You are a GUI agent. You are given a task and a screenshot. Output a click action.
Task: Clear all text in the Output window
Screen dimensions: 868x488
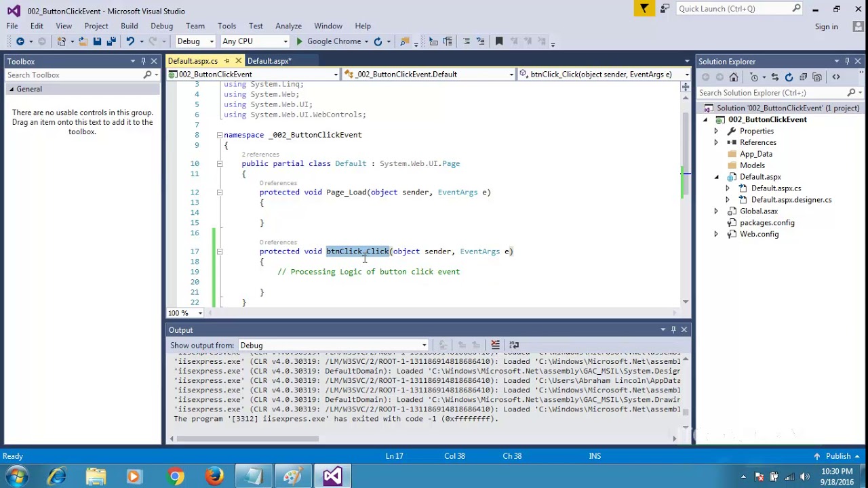point(495,345)
